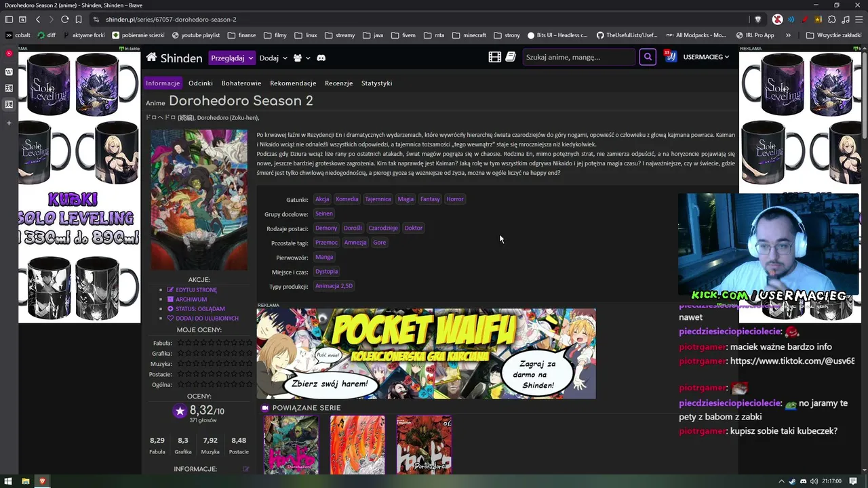
Task: Switch to the Informacje tab
Action: (x=163, y=83)
